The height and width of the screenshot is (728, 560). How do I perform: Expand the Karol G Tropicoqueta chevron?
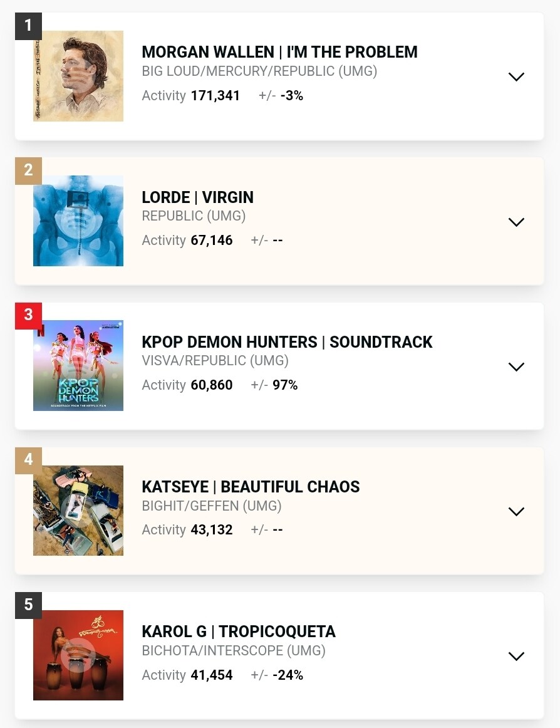[x=516, y=656]
